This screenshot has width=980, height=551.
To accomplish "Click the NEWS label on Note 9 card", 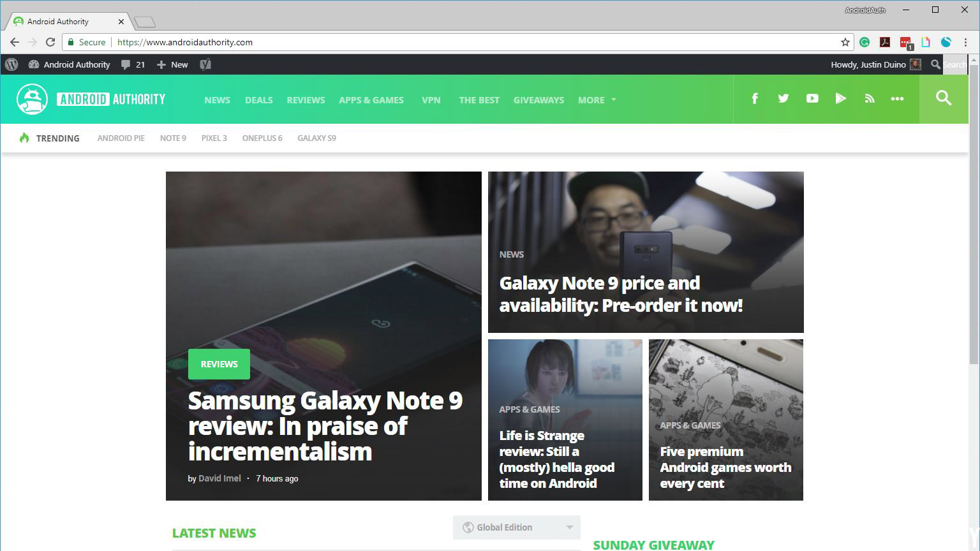I will 512,254.
